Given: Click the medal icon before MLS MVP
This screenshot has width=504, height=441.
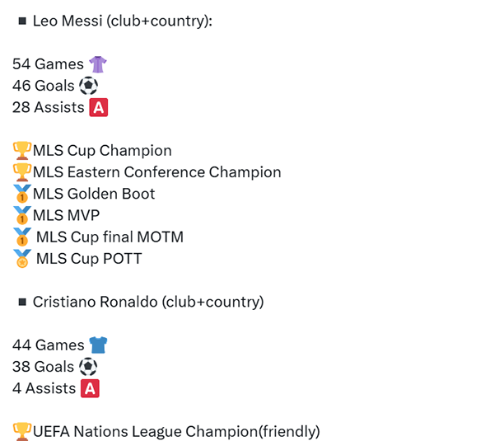Looking at the screenshot, I should [x=22, y=215].
